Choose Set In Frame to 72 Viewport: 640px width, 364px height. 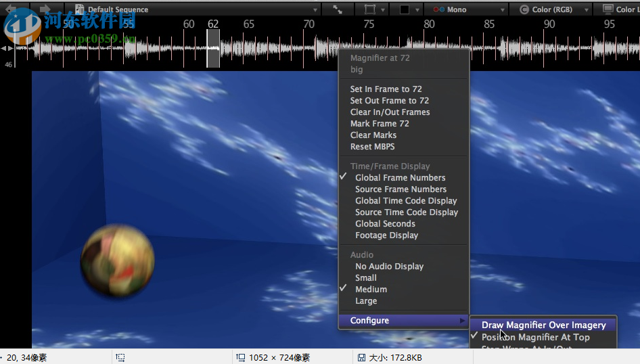[x=386, y=89]
